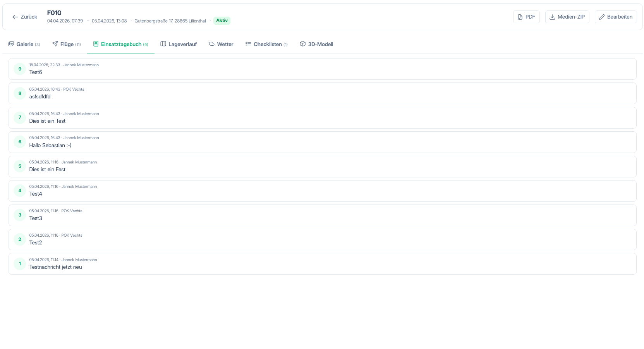Open the Checklisten tab label
The height and width of the screenshot is (349, 644).
[x=268, y=45]
